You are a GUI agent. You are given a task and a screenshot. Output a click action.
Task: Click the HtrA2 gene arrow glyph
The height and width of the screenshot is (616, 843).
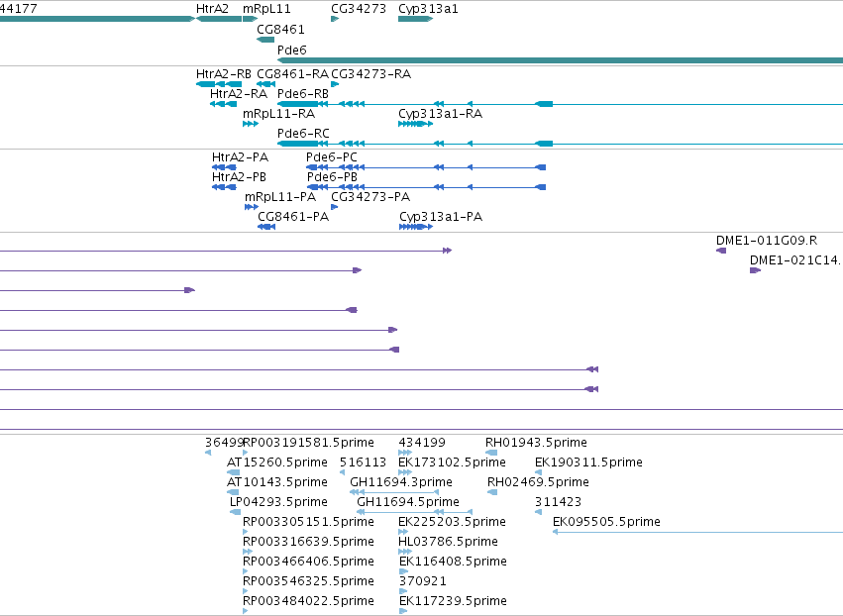219,20
